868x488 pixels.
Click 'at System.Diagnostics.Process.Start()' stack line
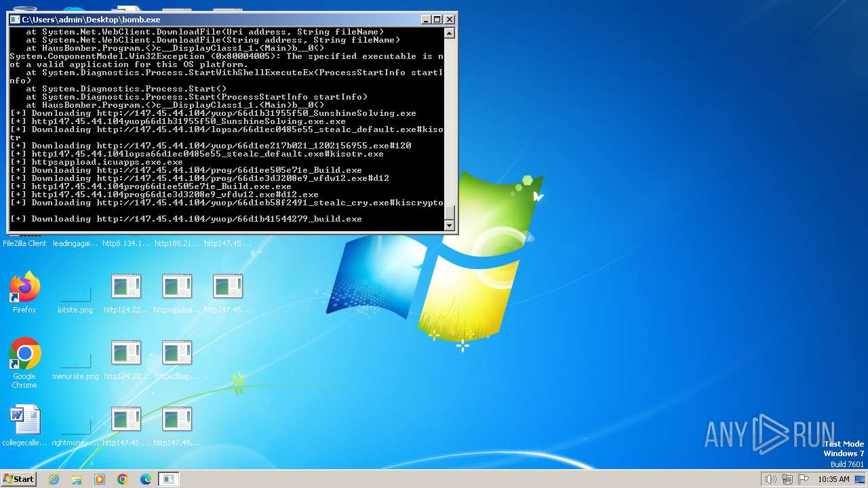[x=126, y=89]
